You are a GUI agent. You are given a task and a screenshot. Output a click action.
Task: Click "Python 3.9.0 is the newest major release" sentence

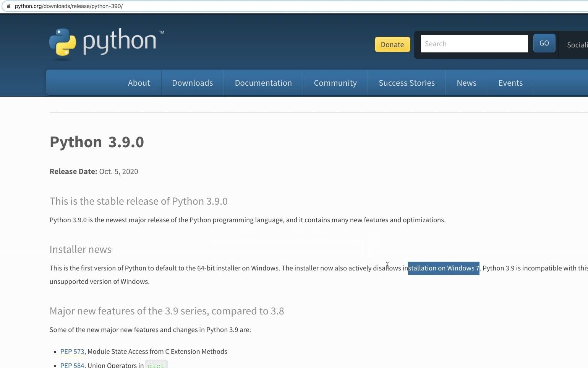[248, 220]
